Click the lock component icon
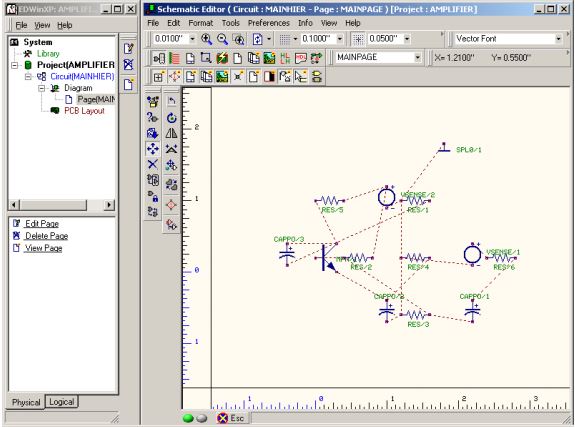 click(153, 196)
